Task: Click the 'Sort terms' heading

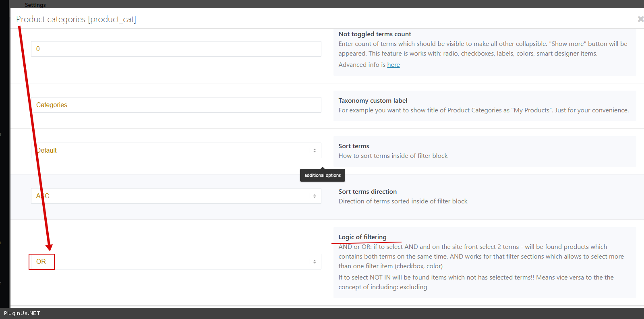Action: (354, 146)
